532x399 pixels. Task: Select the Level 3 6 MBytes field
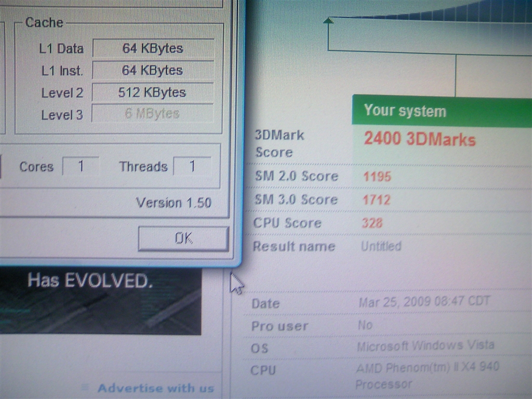152,114
